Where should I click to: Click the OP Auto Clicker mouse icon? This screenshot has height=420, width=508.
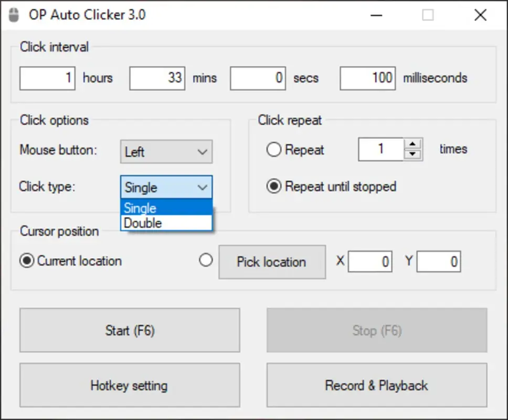14,15
